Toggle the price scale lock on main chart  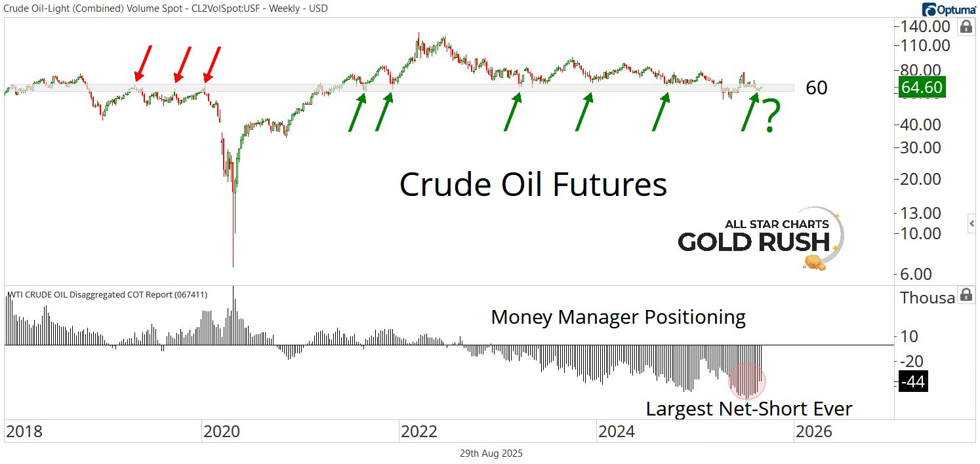click(966, 27)
